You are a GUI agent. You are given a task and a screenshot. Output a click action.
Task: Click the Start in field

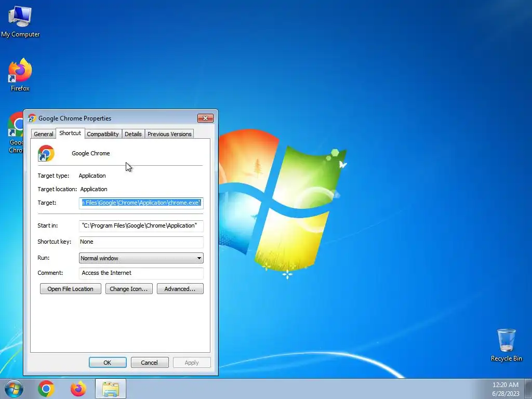click(x=141, y=225)
